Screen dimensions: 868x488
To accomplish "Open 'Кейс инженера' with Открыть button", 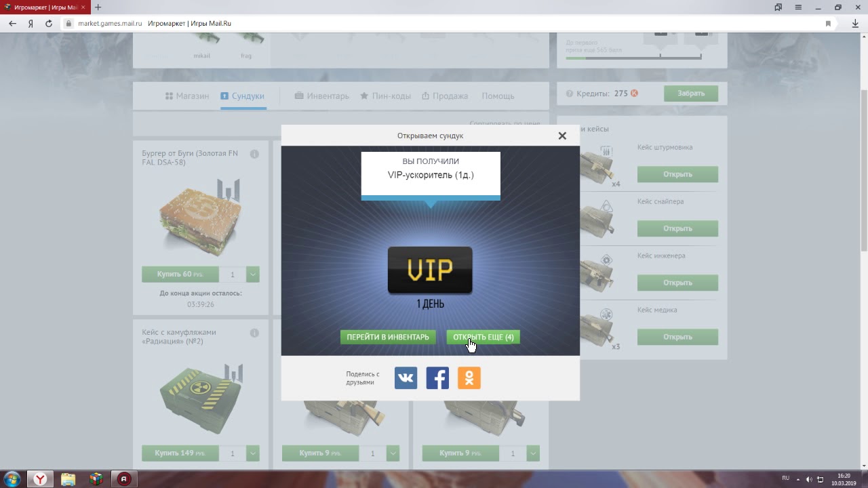I will (677, 283).
